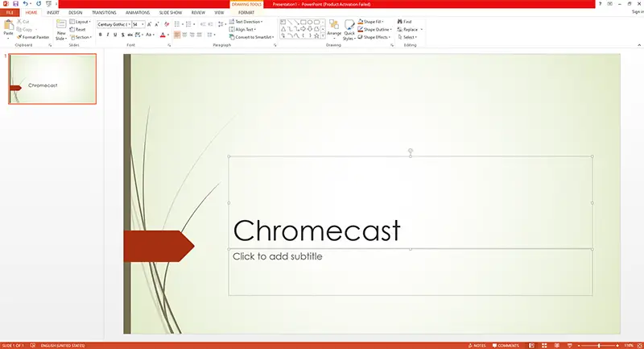644x349 pixels.
Task: Open Align Text dropdown
Action: (x=242, y=29)
